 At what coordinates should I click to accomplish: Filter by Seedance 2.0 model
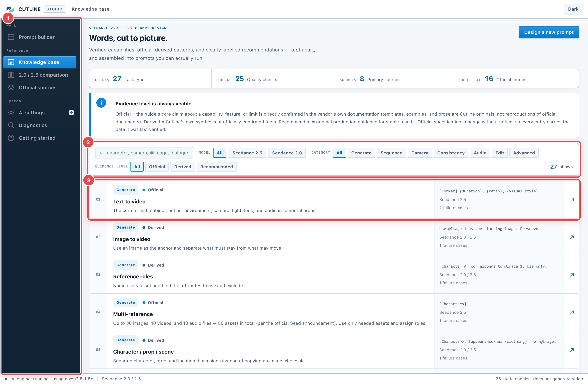287,153
